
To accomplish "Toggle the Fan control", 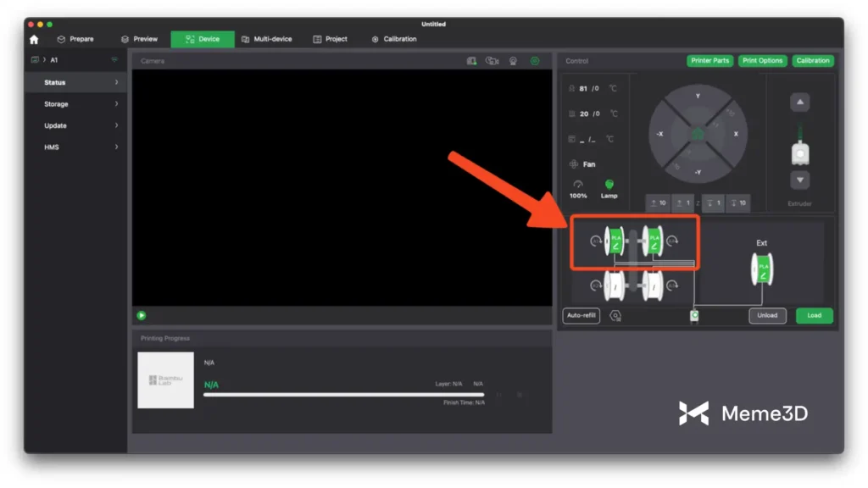I will click(x=583, y=164).
